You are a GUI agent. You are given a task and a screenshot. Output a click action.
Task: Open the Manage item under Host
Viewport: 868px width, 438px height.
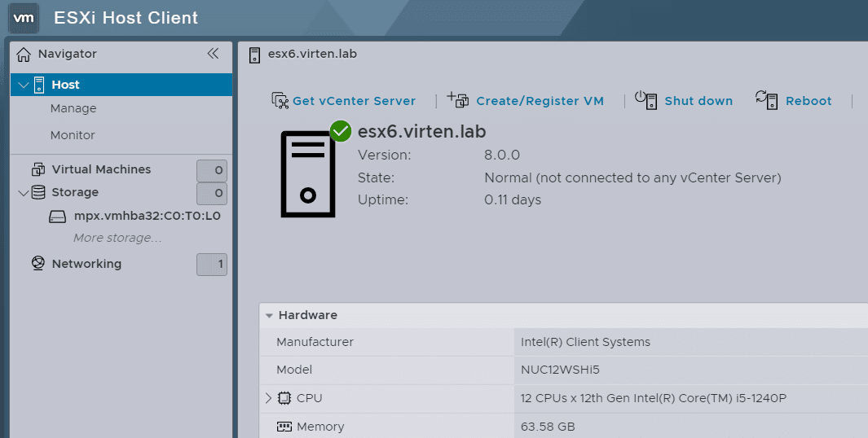coord(73,108)
